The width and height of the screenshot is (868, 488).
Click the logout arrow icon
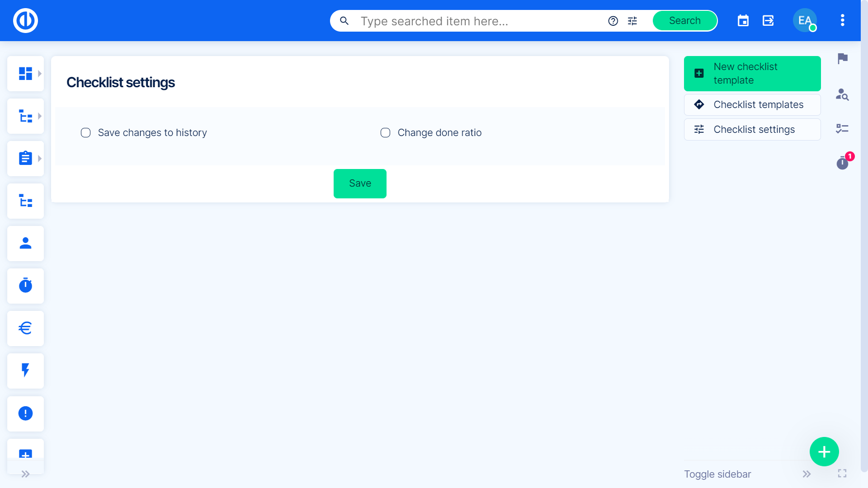coord(768,20)
